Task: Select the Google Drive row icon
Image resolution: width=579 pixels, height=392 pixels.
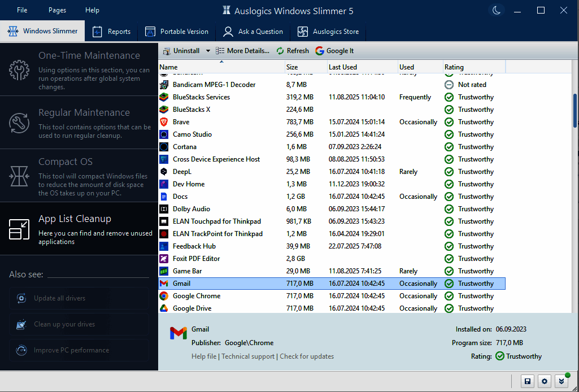Action: (x=164, y=308)
